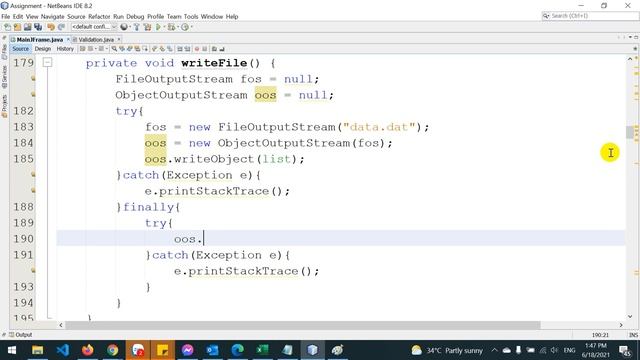
Task: Click the Redo toolbar icon
Action: (61, 27)
